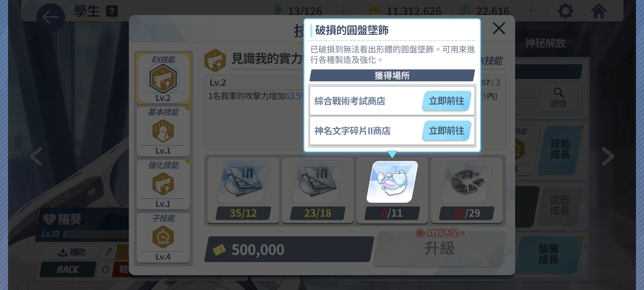The image size is (644, 290).
Task: Open the help question mark icon
Action: [112, 11]
